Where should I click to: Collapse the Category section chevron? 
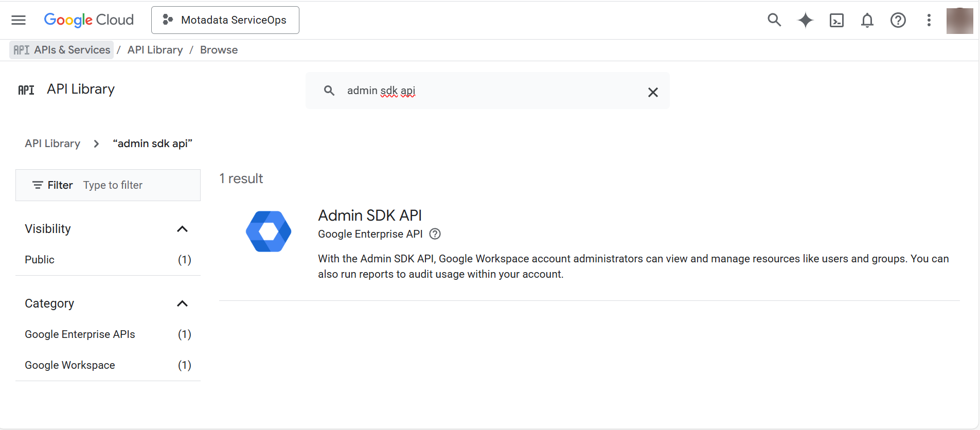pos(182,303)
